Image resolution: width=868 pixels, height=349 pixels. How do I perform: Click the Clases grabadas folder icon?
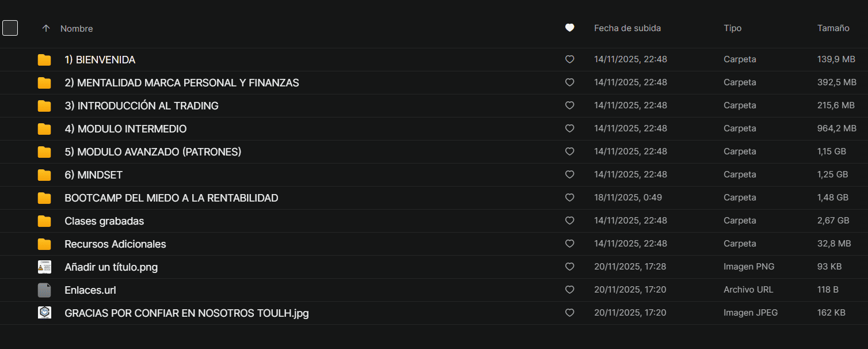tap(44, 221)
